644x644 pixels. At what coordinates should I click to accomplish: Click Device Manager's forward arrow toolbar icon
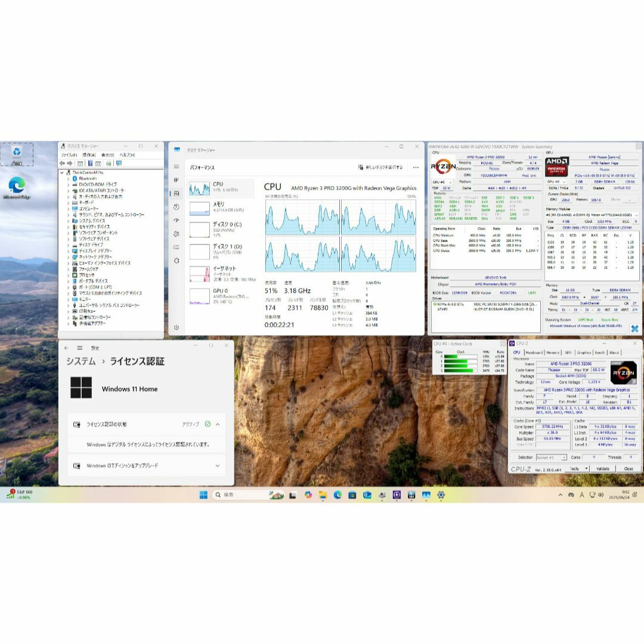[x=69, y=163]
